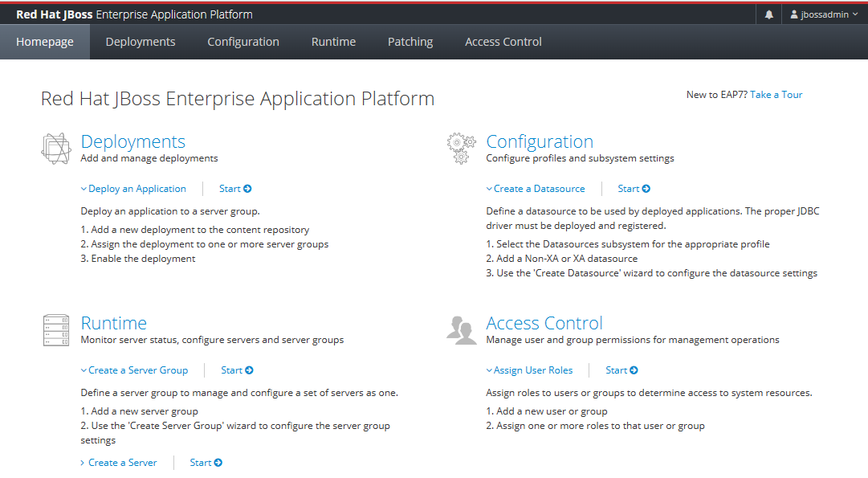Click the Access Control users icon

[461, 330]
